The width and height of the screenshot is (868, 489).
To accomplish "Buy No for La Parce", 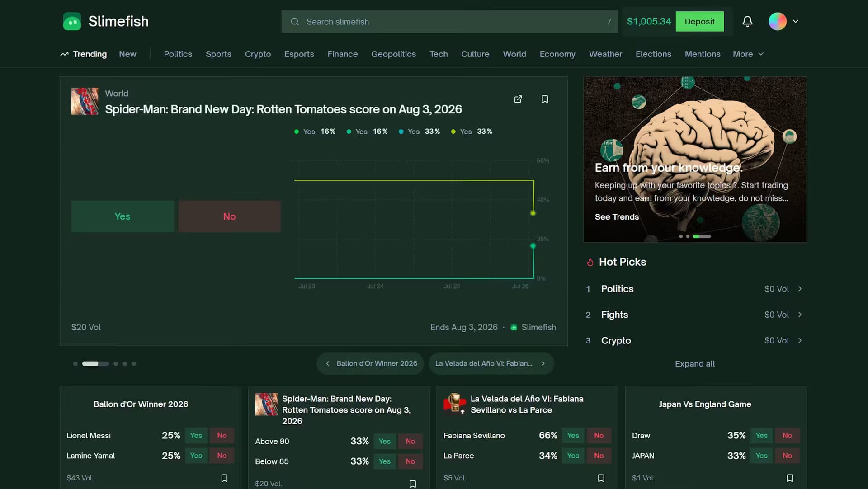I will (x=599, y=456).
